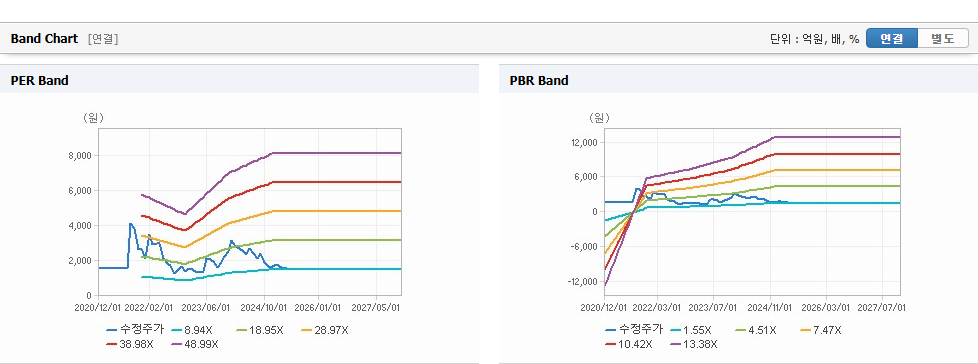The width and height of the screenshot is (978, 364).
Task: Switch to the 별도 view button
Action: click(x=943, y=39)
